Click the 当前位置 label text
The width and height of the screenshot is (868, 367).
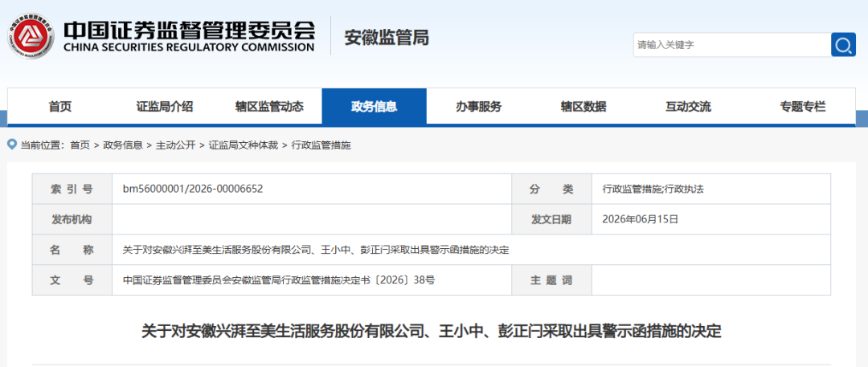43,145
